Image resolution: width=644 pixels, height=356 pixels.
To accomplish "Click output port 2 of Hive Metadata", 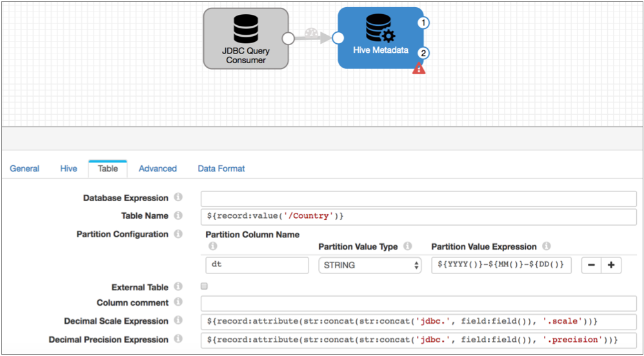I will click(423, 53).
